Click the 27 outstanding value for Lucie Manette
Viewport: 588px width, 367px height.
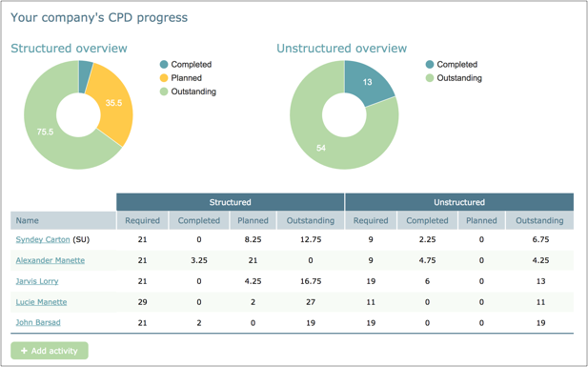pyautogui.click(x=311, y=302)
